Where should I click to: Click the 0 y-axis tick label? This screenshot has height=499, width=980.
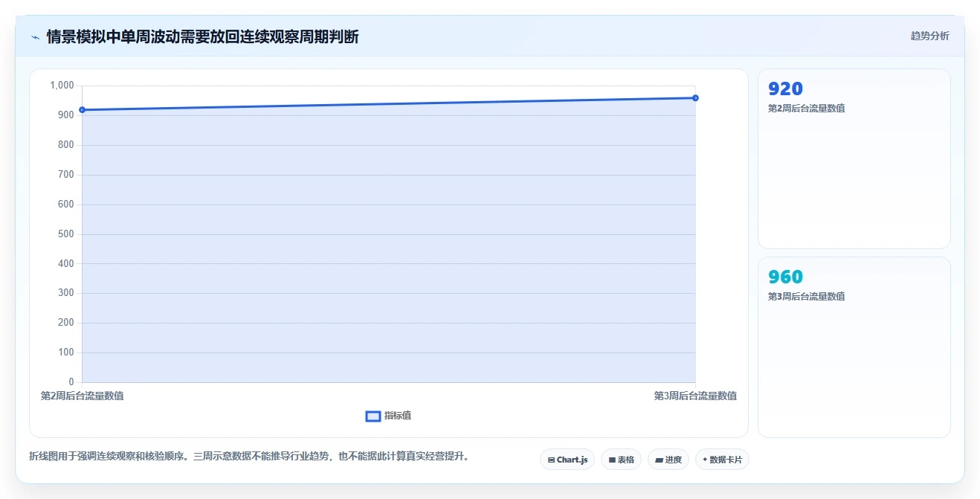[71, 382]
